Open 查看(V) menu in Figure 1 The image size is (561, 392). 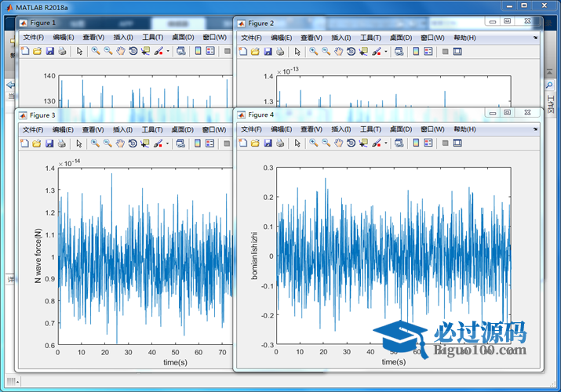93,37
